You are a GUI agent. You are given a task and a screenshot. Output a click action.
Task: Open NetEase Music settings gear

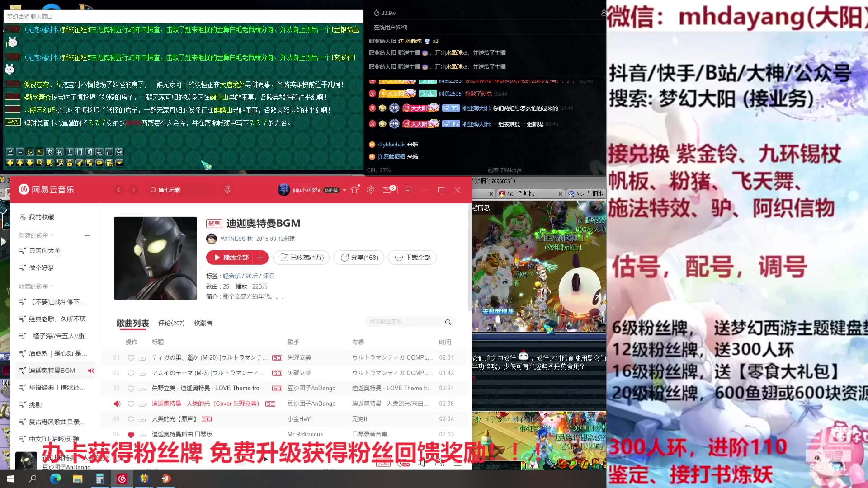coord(371,190)
